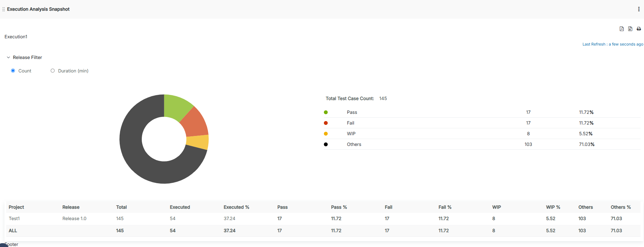The image size is (644, 247).
Task: Export the report as PDF
Action: (622, 29)
